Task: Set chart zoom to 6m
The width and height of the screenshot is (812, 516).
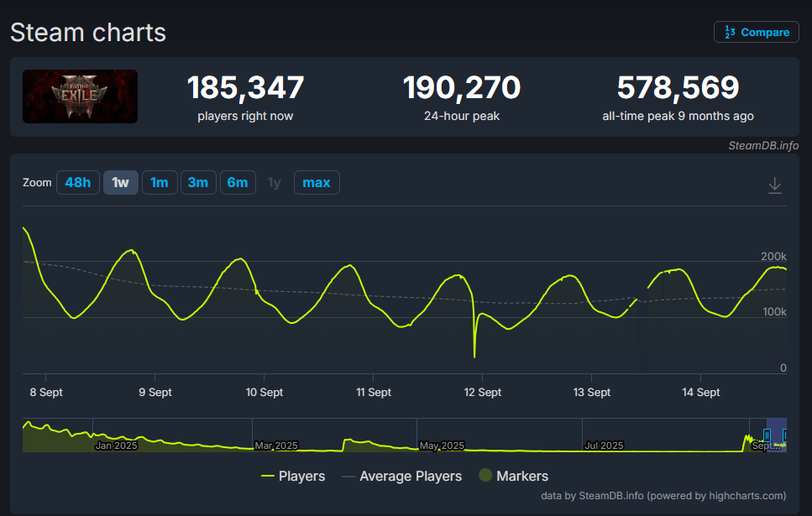Action: point(238,183)
